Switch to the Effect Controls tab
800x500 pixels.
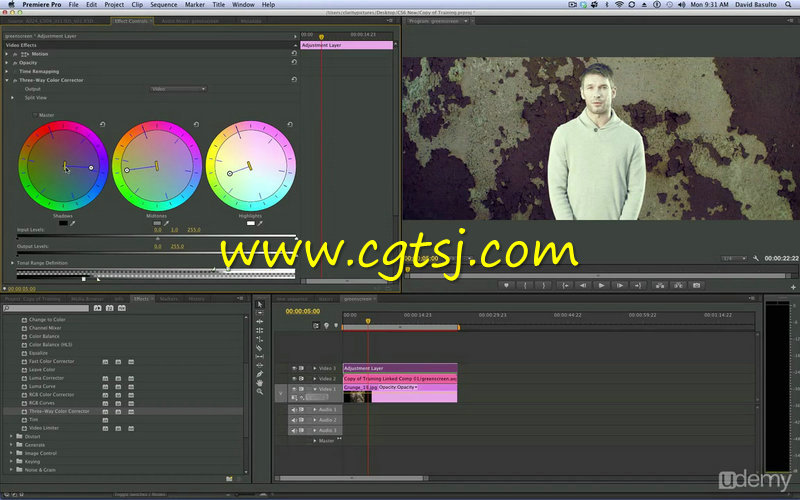pyautogui.click(x=131, y=21)
